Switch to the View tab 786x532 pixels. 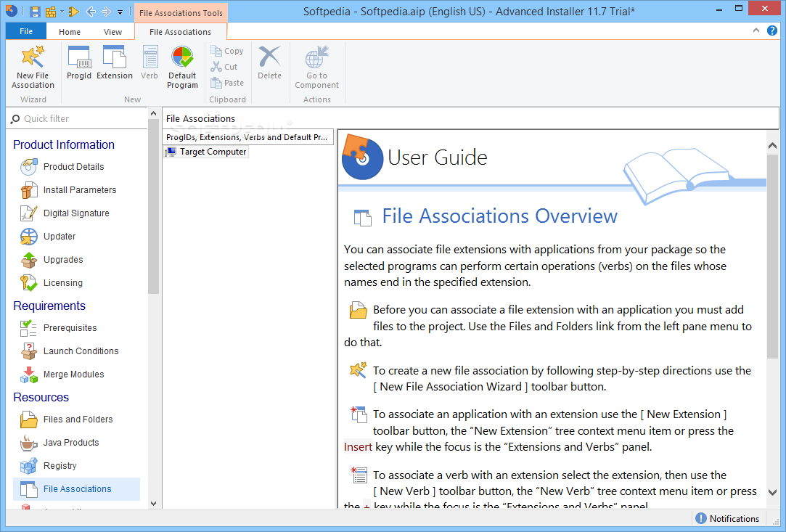coord(112,32)
